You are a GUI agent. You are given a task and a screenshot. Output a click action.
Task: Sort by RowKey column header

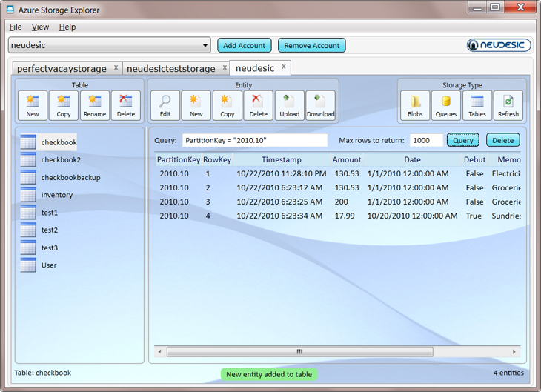click(217, 159)
